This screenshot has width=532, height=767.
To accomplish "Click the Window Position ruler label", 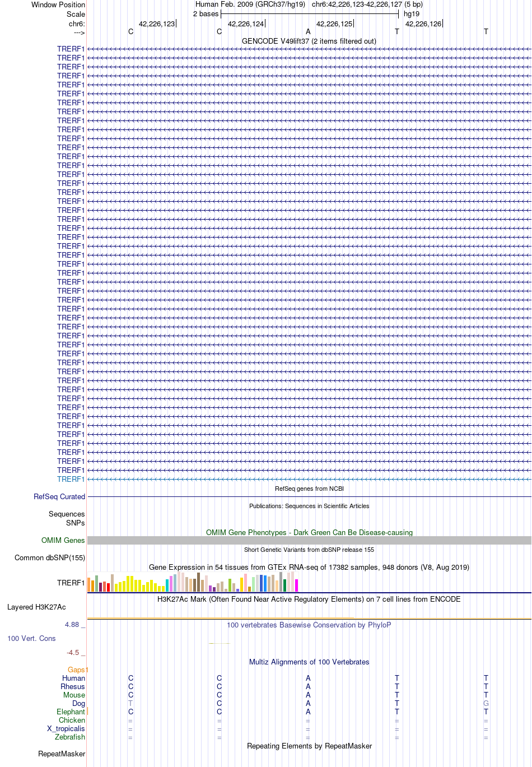I will click(58, 4).
